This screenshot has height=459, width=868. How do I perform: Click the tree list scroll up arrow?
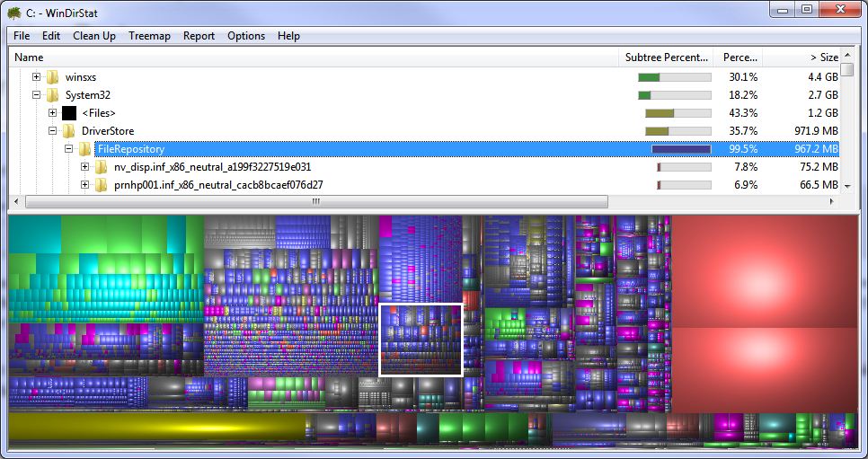(847, 55)
